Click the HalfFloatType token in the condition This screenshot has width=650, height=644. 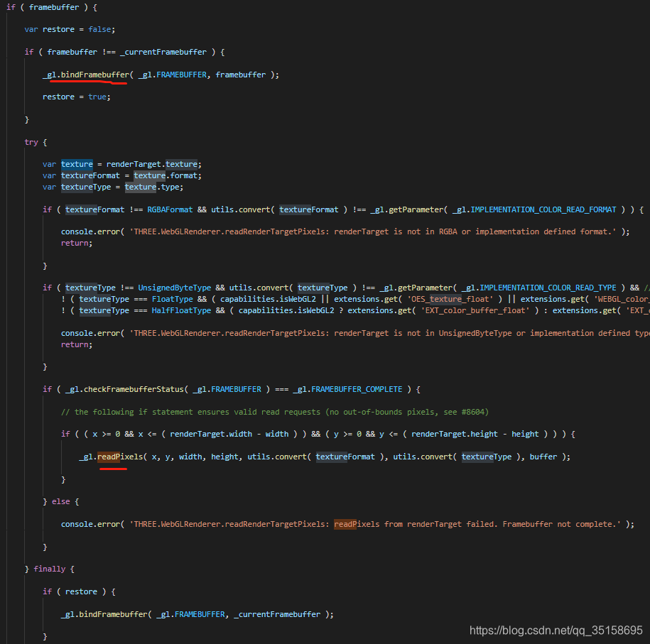click(x=181, y=310)
